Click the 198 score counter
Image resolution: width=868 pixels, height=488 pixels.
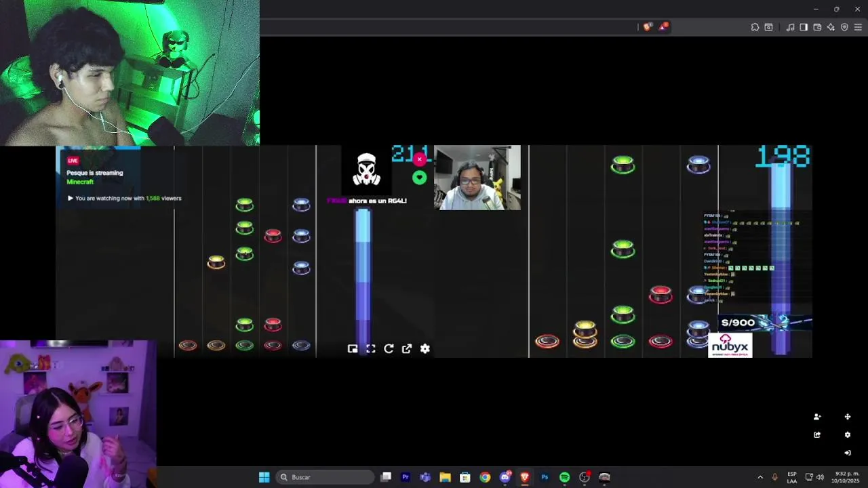coord(783,157)
